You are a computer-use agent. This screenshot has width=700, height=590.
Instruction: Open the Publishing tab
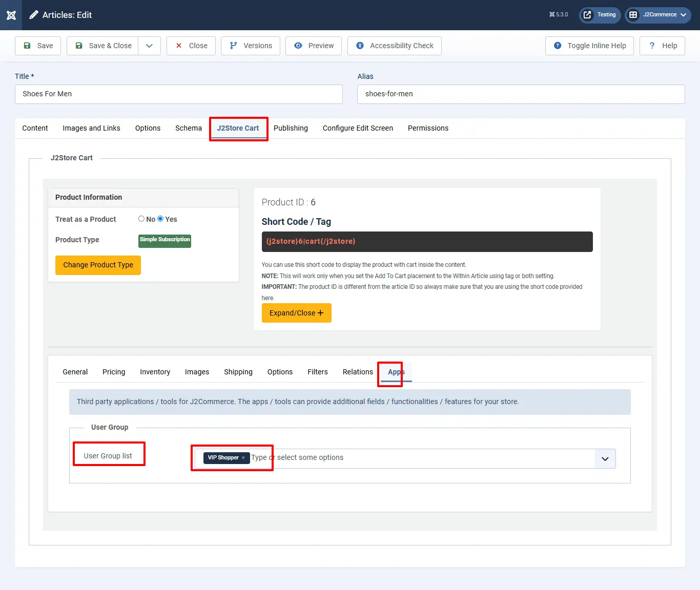(291, 128)
